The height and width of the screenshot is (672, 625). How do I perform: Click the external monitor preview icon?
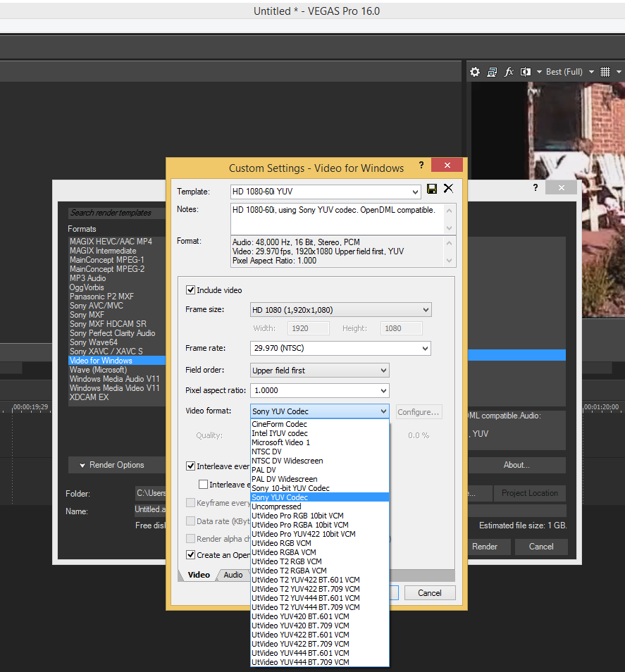coord(492,72)
